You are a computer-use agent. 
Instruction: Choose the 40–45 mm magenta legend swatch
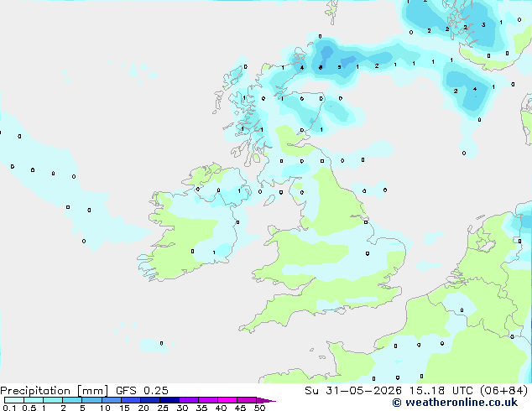point(227,400)
